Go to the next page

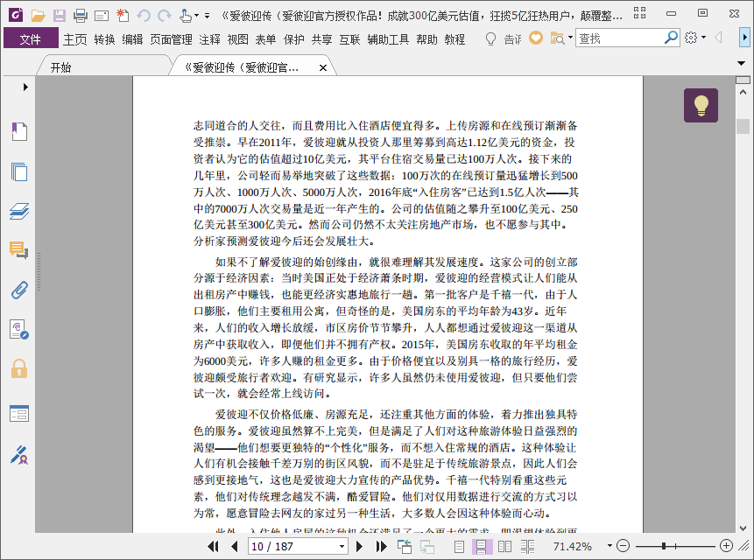359,547
